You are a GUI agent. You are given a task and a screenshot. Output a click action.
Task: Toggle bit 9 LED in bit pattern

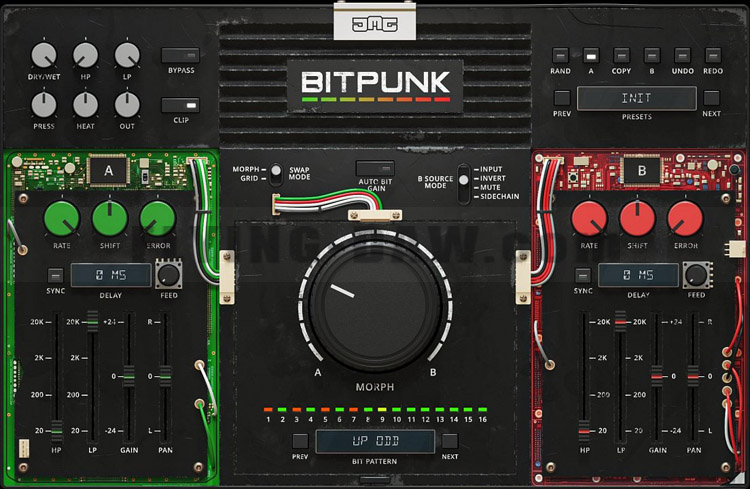click(x=382, y=410)
